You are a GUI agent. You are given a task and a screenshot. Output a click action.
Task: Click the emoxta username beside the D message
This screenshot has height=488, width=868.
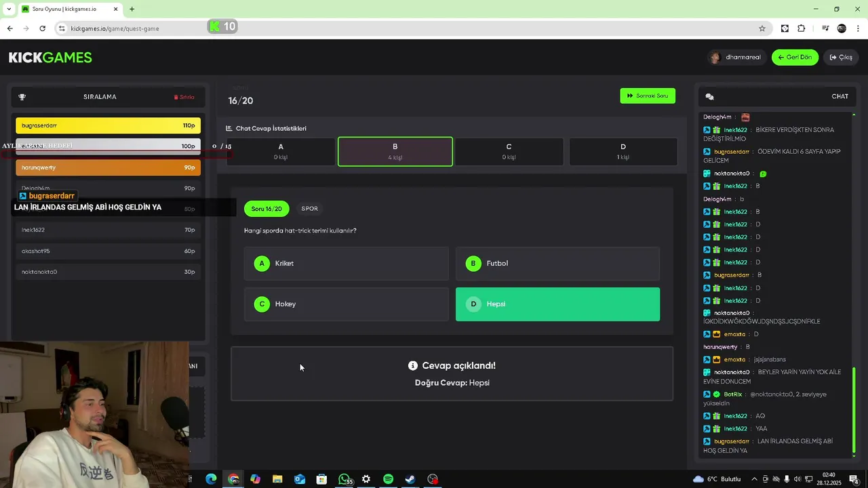734,334
